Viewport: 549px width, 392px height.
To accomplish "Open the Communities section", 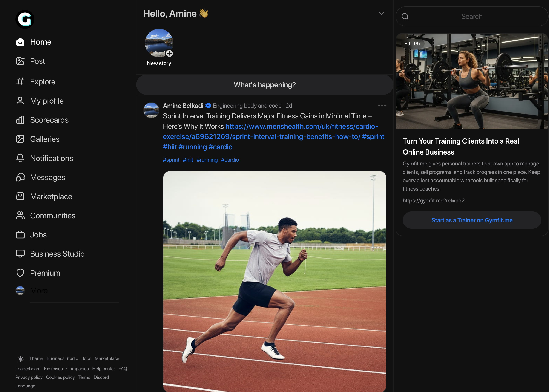I will pos(52,216).
